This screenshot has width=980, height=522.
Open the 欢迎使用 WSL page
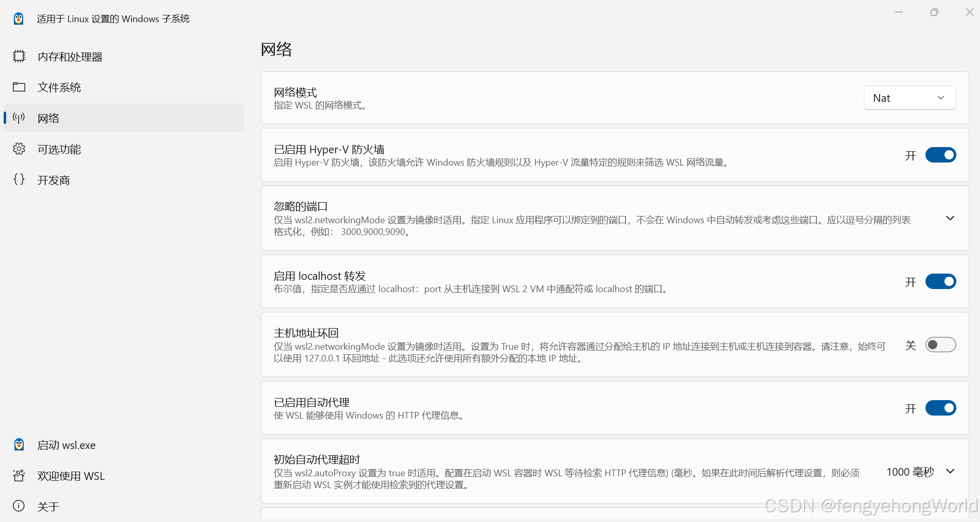124,476
